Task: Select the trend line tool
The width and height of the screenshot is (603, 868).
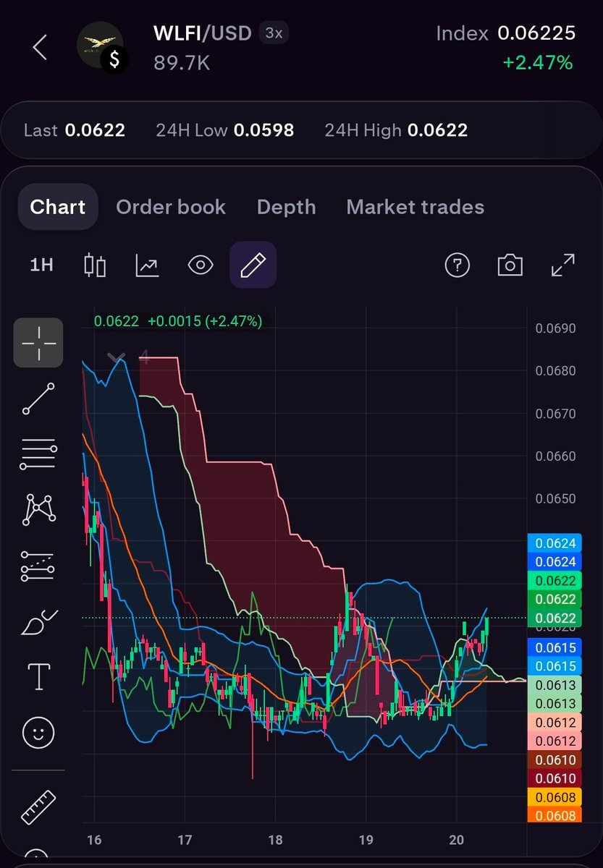Action: click(38, 399)
